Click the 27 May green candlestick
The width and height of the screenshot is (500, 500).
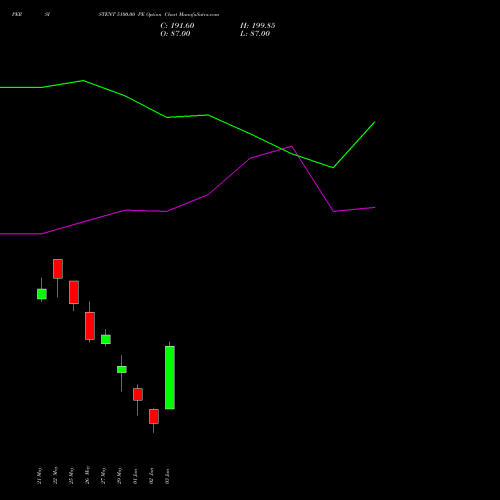point(106,339)
